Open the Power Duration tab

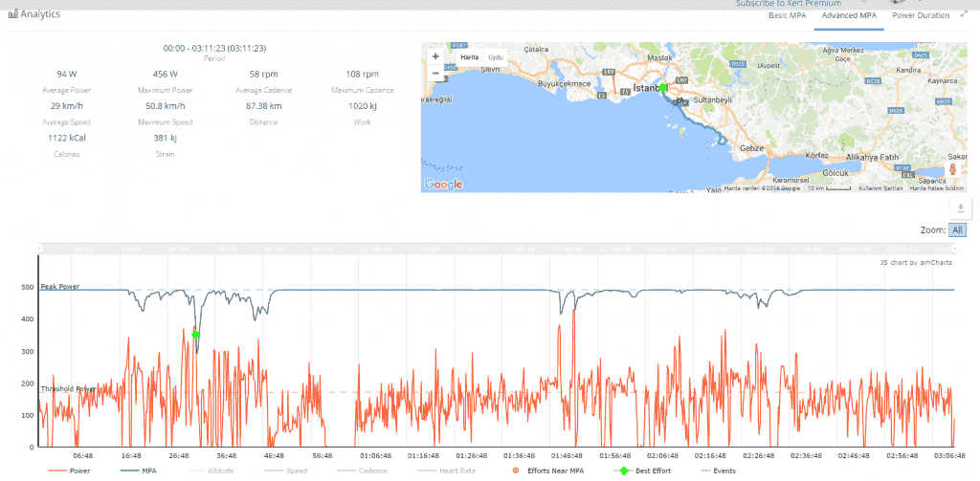point(921,15)
